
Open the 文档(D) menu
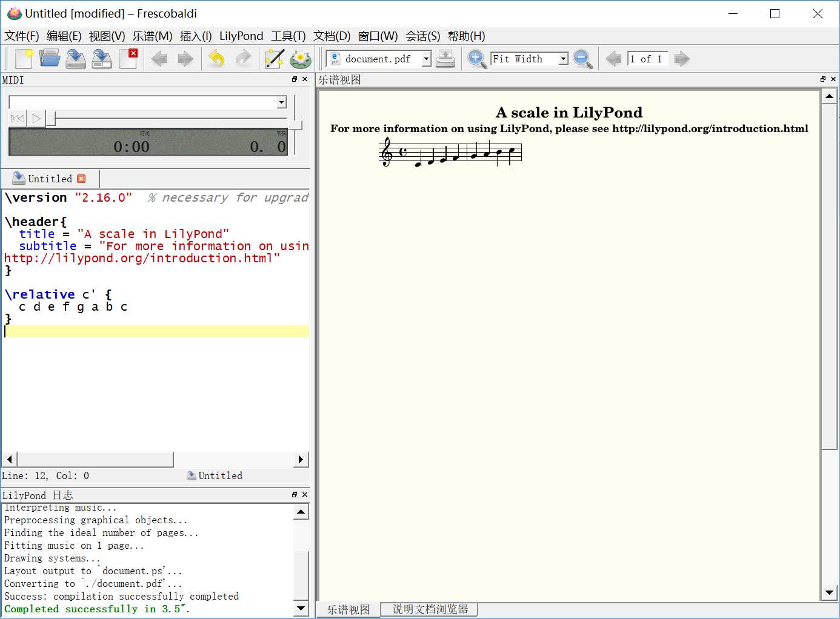coord(332,36)
